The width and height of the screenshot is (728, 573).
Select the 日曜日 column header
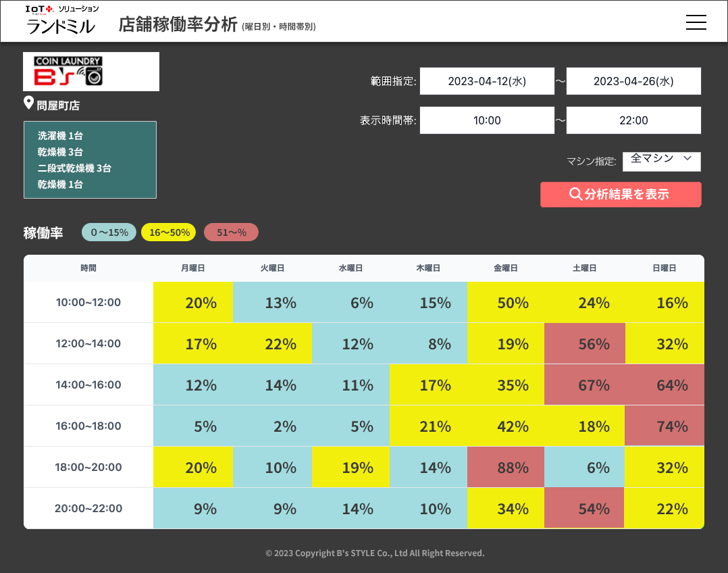pyautogui.click(x=664, y=268)
